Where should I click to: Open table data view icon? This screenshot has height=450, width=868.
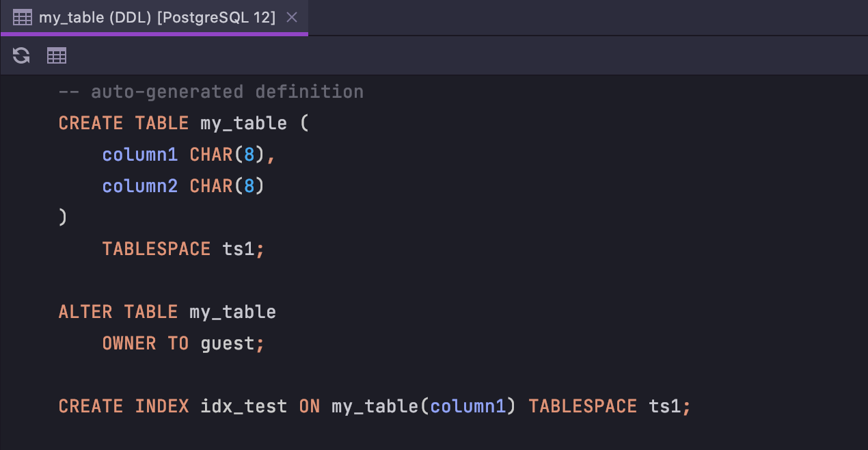coord(57,55)
